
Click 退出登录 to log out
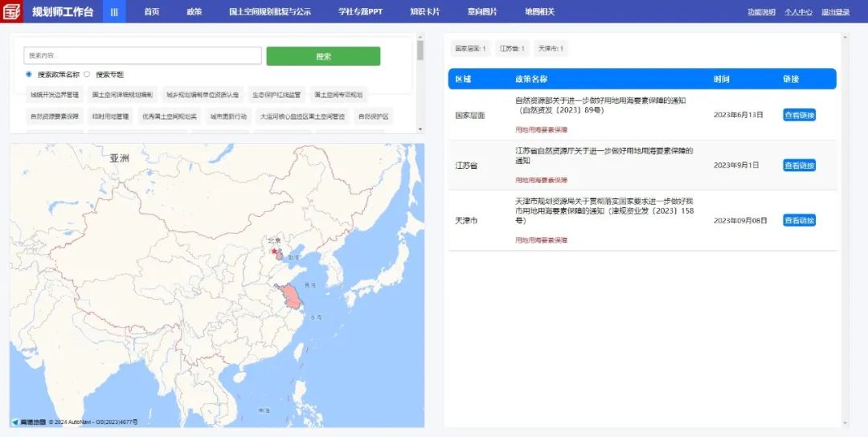point(835,12)
